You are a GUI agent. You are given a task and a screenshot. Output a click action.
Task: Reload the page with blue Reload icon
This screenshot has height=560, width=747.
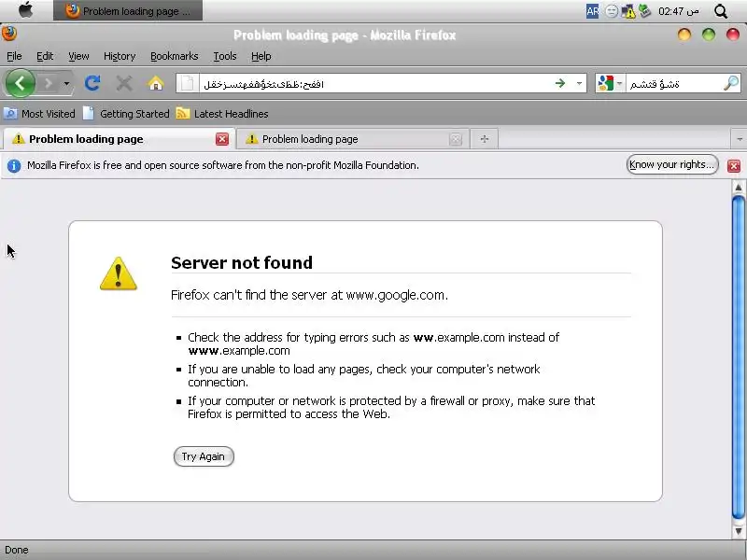(x=92, y=83)
